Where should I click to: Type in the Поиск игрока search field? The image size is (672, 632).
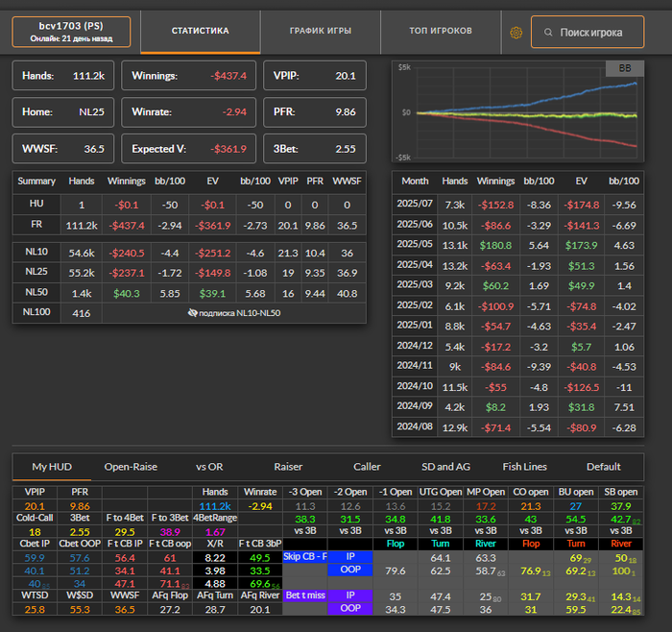click(x=589, y=33)
